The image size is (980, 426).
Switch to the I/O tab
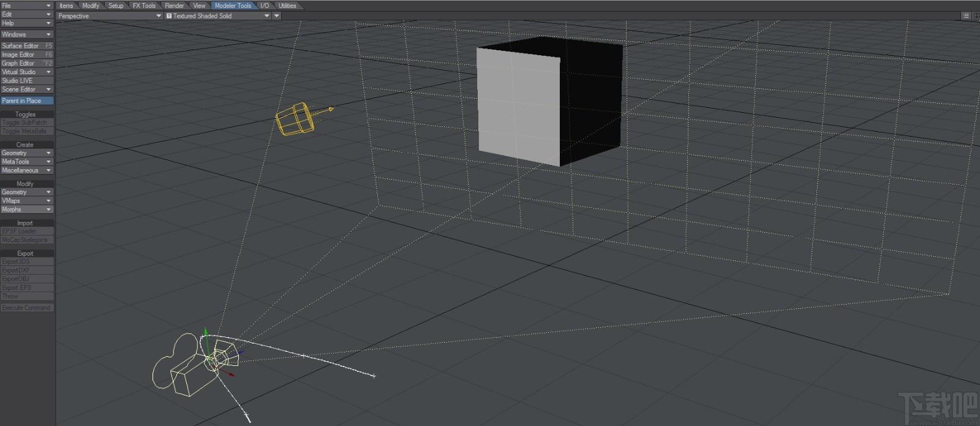point(265,6)
